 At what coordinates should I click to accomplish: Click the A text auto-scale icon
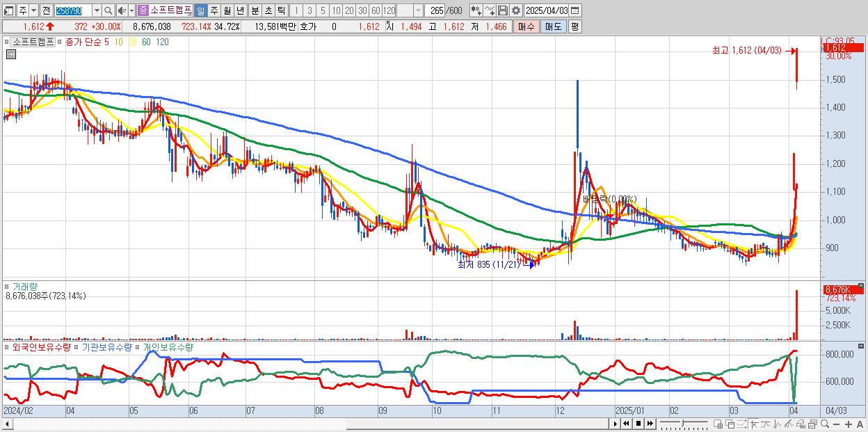click(x=860, y=424)
